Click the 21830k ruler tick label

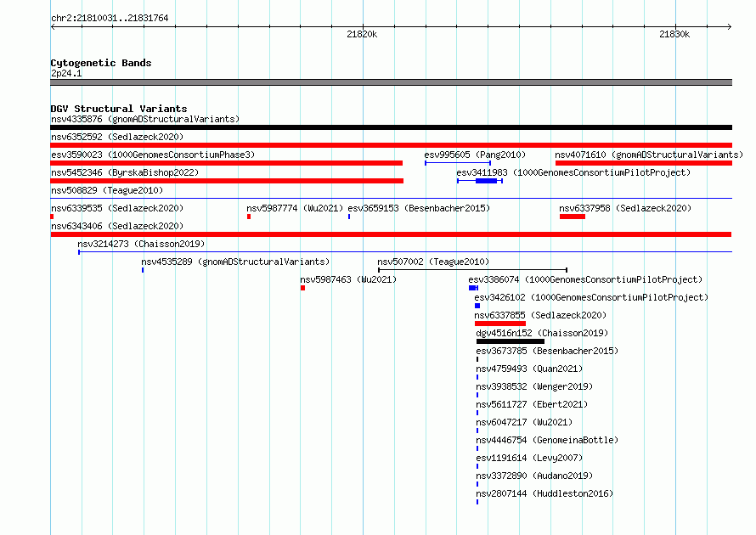(x=674, y=34)
